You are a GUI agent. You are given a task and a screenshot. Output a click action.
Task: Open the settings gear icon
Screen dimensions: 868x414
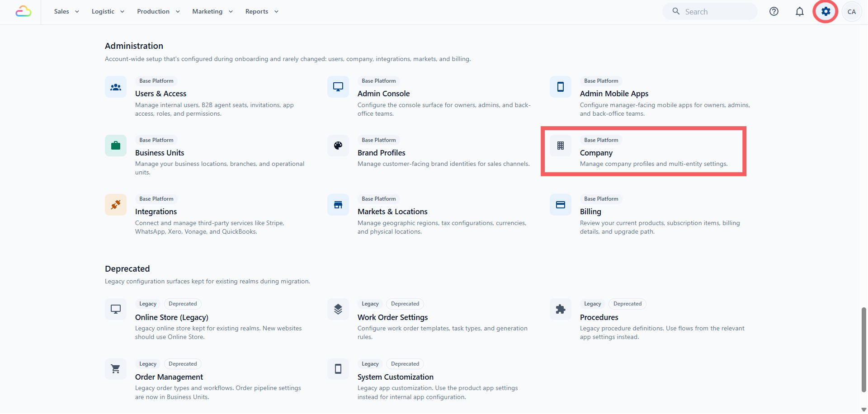pyautogui.click(x=826, y=11)
